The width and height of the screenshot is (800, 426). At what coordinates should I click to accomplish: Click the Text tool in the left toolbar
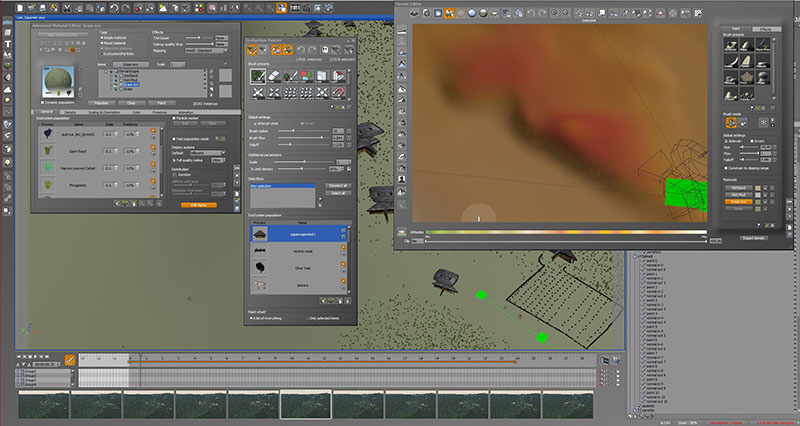coord(8,45)
